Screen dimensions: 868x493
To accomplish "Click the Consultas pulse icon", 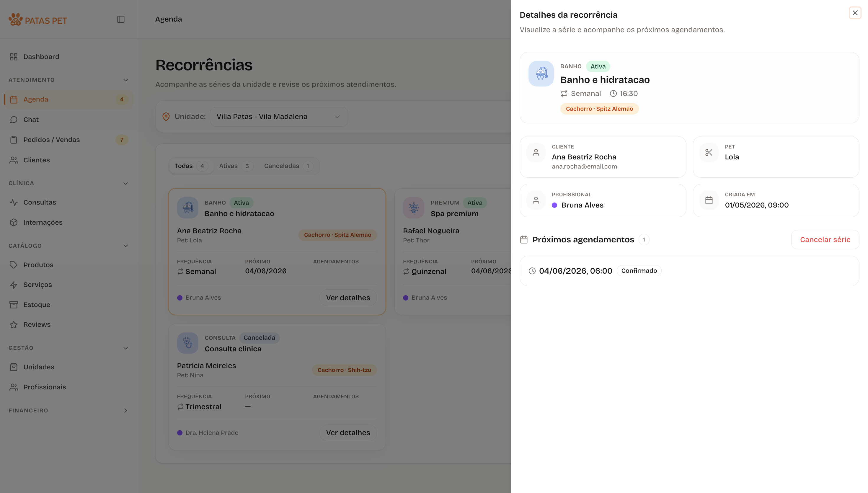I will [14, 203].
